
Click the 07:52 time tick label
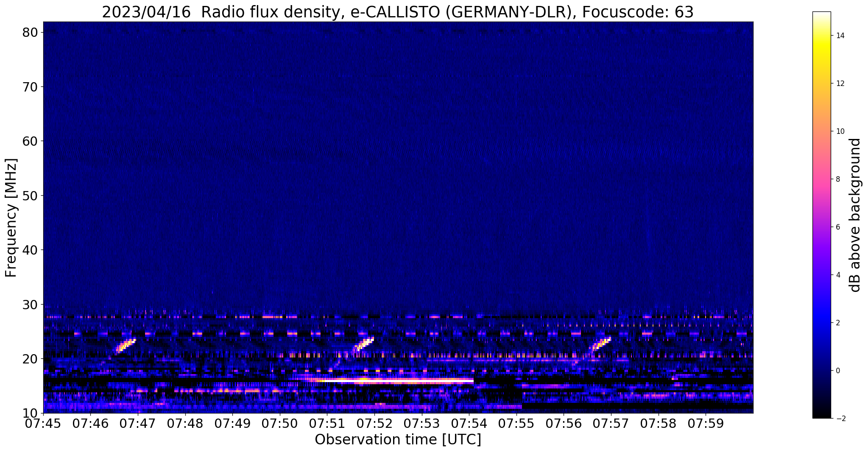(x=374, y=423)
